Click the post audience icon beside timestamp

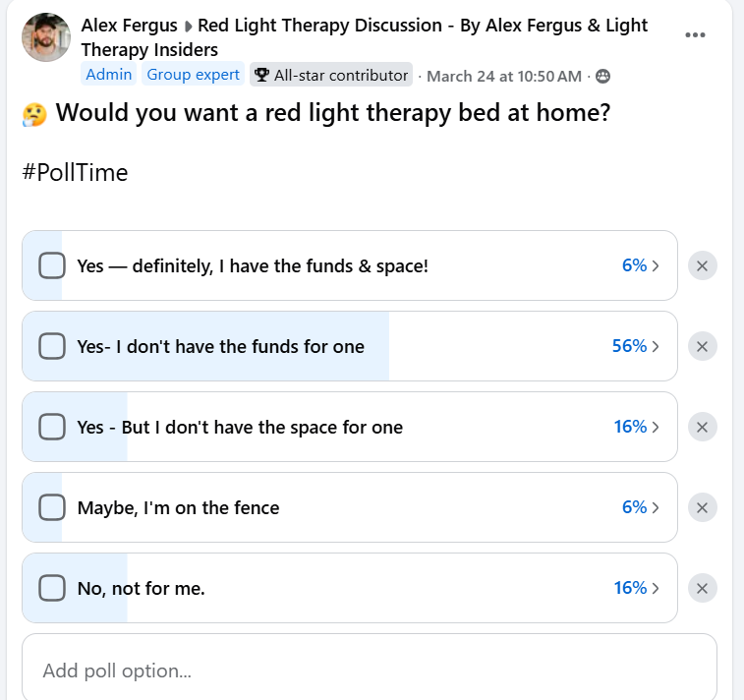603,76
